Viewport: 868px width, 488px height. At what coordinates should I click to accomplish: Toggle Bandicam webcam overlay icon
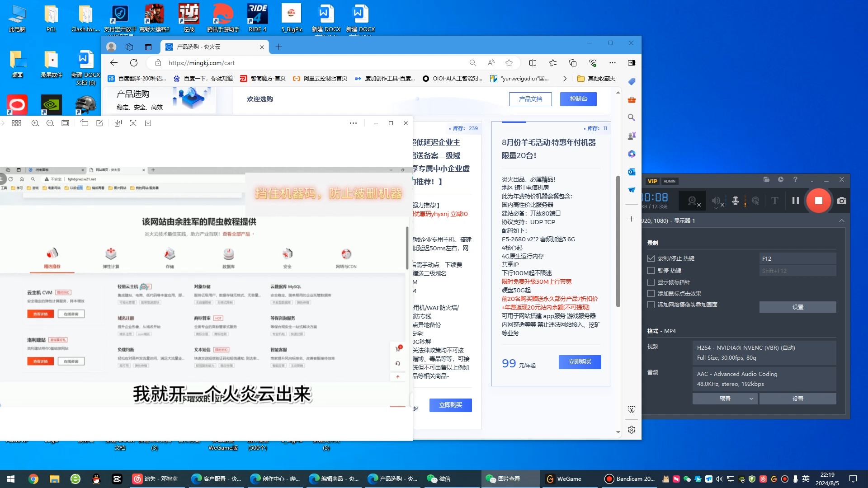692,201
